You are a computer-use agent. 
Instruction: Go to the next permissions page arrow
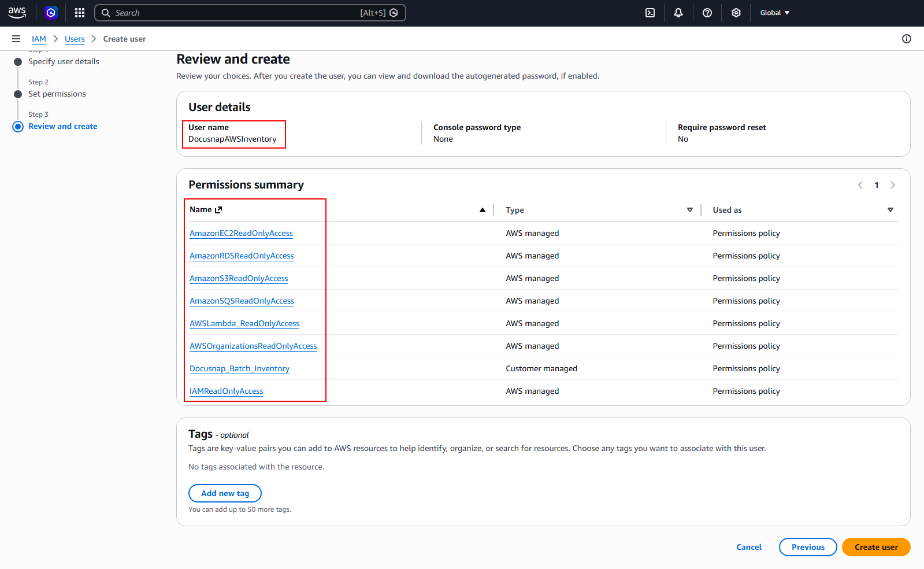(x=893, y=185)
